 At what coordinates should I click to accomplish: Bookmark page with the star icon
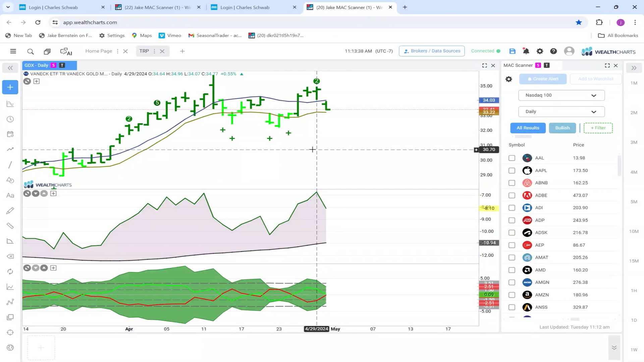point(579,22)
